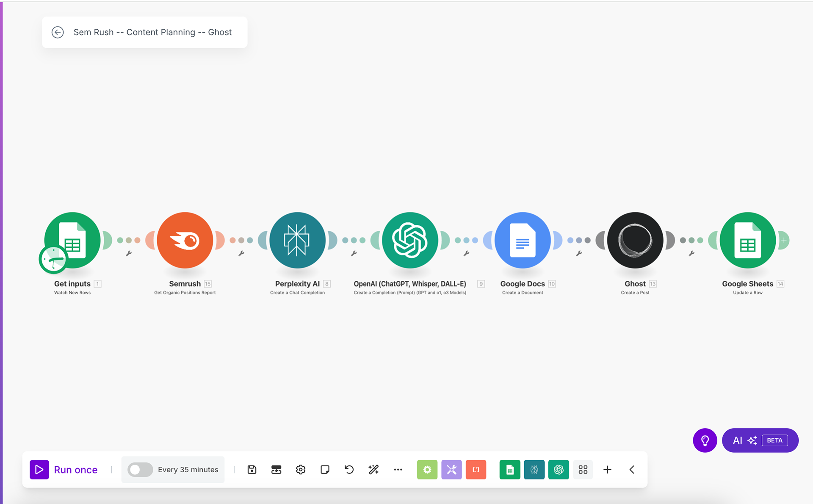The width and height of the screenshot is (813, 504).
Task: Click wrench filter between Google Docs and Ghost
Action: (x=579, y=253)
